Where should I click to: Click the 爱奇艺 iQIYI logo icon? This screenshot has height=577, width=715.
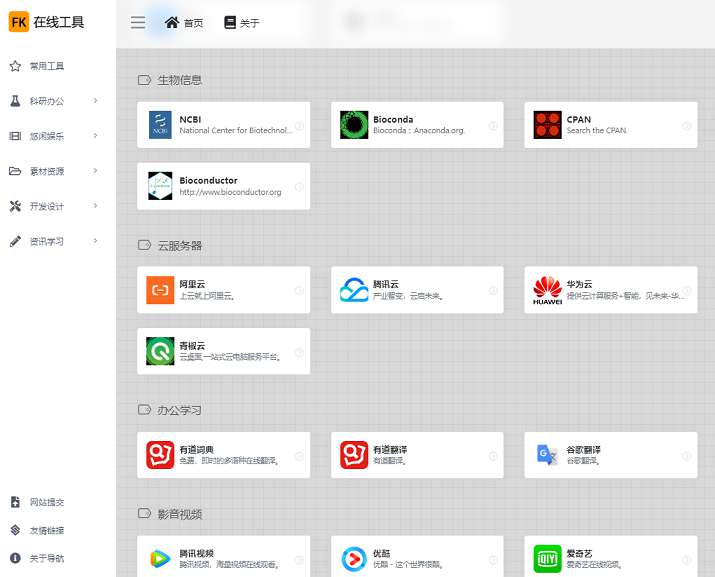click(x=547, y=558)
